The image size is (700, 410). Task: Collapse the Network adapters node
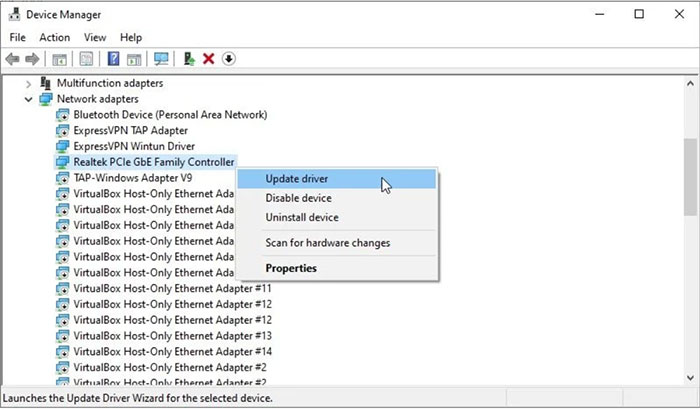pos(29,99)
